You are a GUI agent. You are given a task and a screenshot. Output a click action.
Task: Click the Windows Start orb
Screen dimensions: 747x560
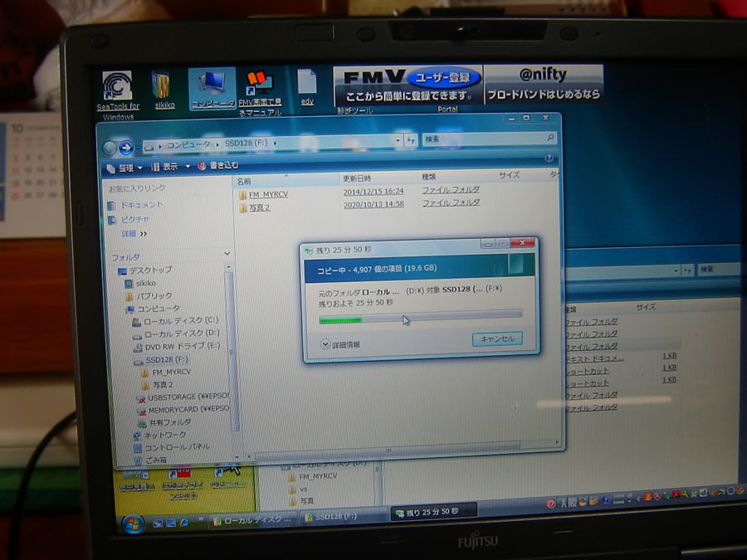[x=133, y=524]
